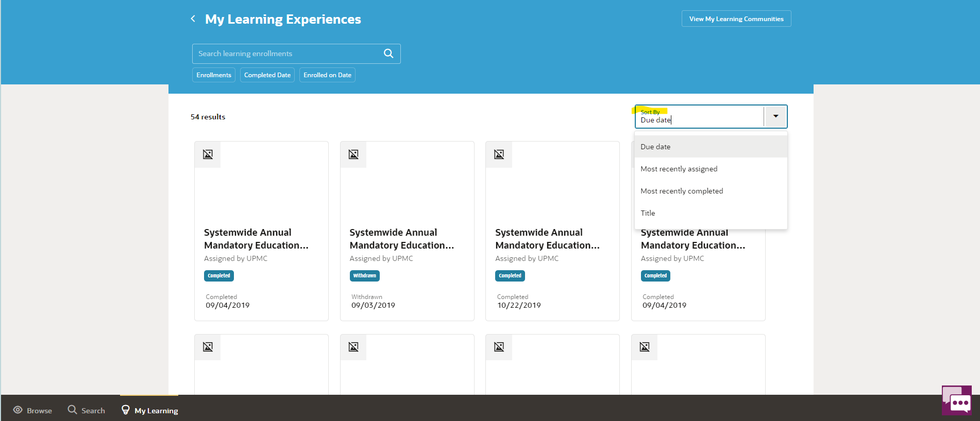This screenshot has height=421, width=980.
Task: Click the Search magnifier in bottom bar
Action: (x=73, y=410)
